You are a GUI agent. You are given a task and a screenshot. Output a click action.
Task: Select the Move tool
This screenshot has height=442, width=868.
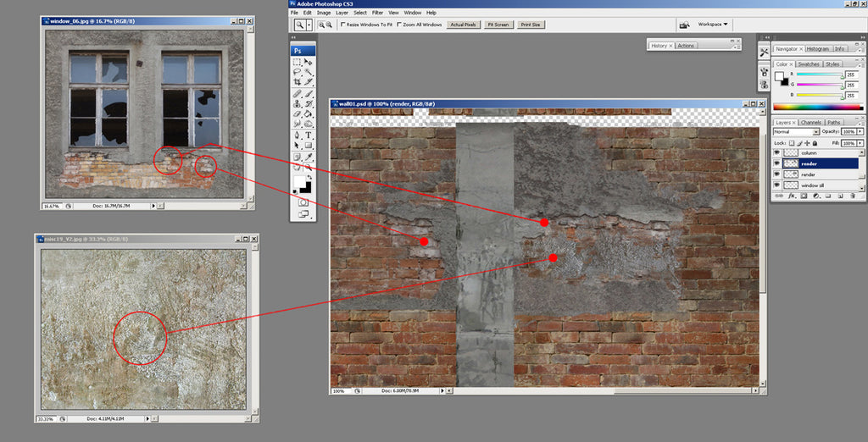point(309,62)
